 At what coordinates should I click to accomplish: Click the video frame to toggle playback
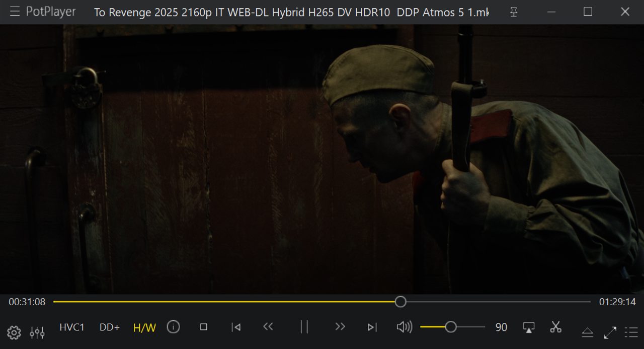coord(322,159)
